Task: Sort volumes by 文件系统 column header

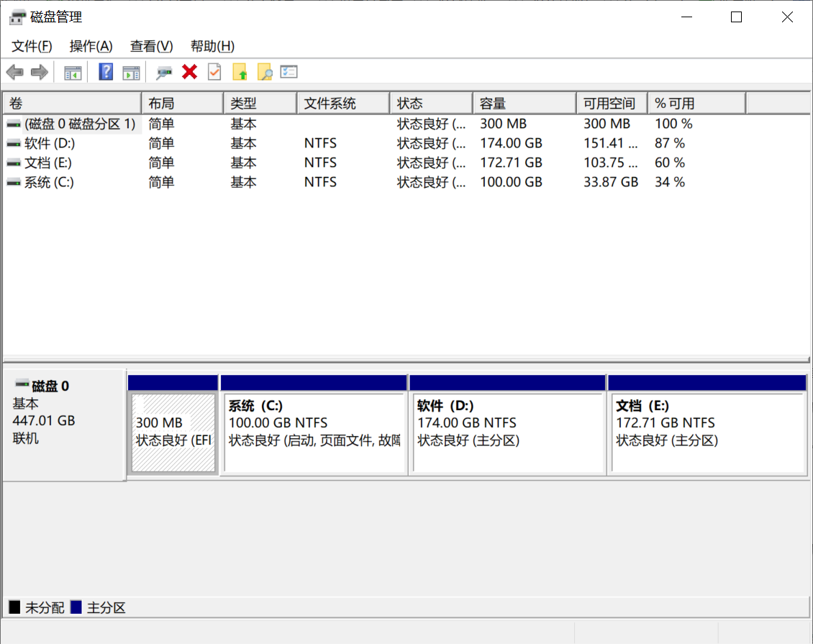Action: [x=342, y=104]
